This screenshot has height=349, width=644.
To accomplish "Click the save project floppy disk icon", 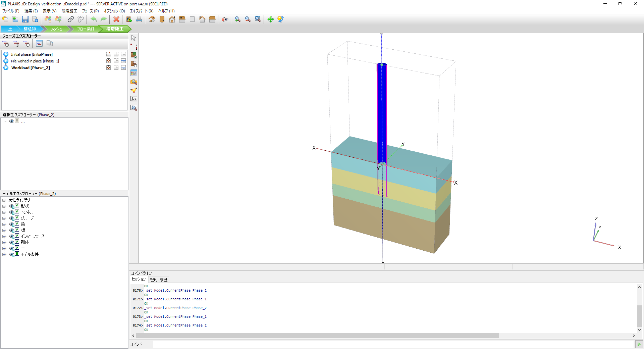I will tap(25, 19).
